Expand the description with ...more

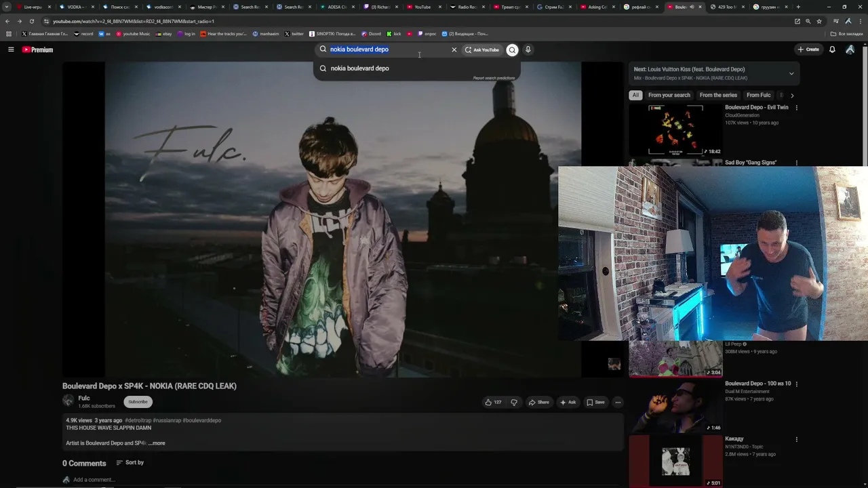pyautogui.click(x=157, y=443)
